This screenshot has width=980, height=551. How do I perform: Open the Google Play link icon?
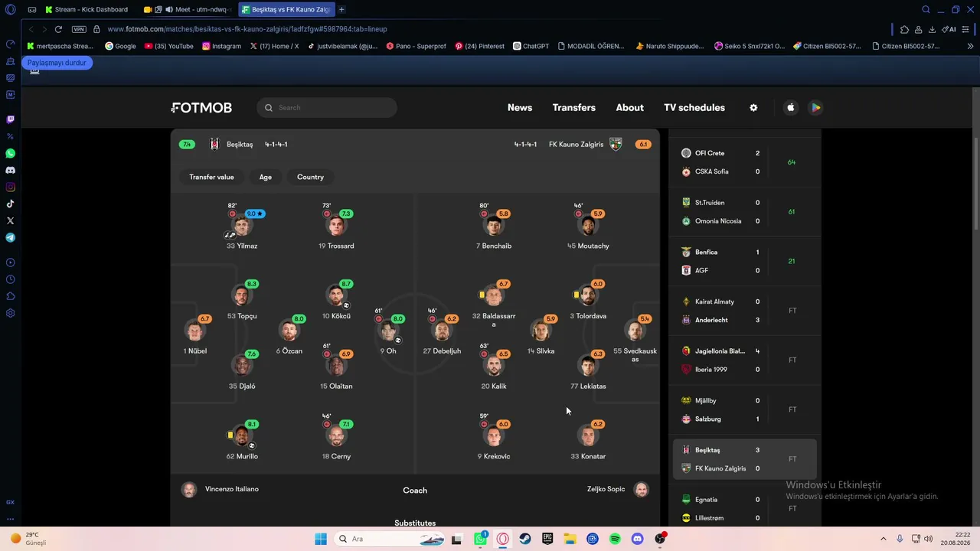[x=816, y=108]
